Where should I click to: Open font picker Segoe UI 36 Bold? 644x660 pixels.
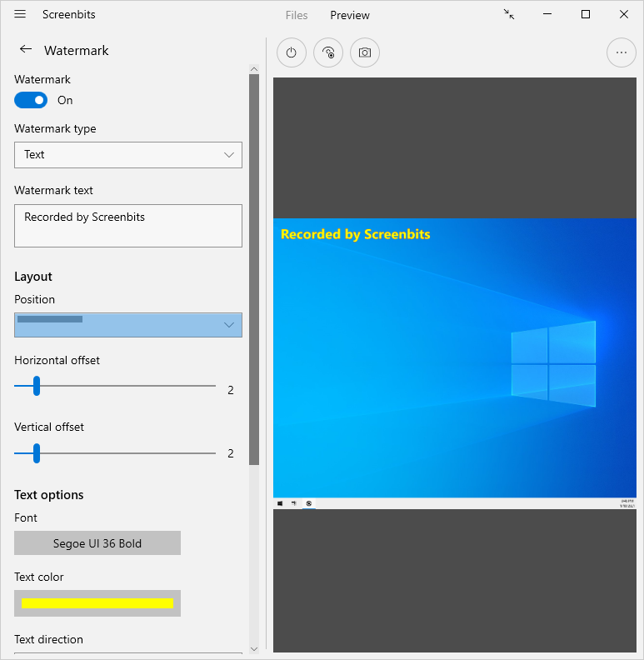pyautogui.click(x=97, y=543)
